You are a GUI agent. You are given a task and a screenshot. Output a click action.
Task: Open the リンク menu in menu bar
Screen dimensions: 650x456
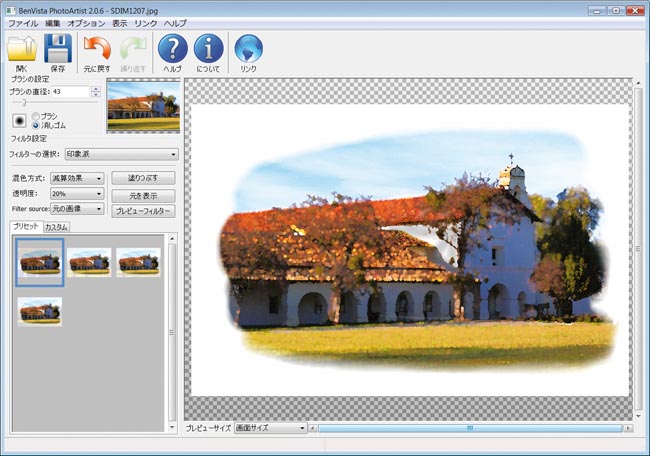(x=146, y=24)
